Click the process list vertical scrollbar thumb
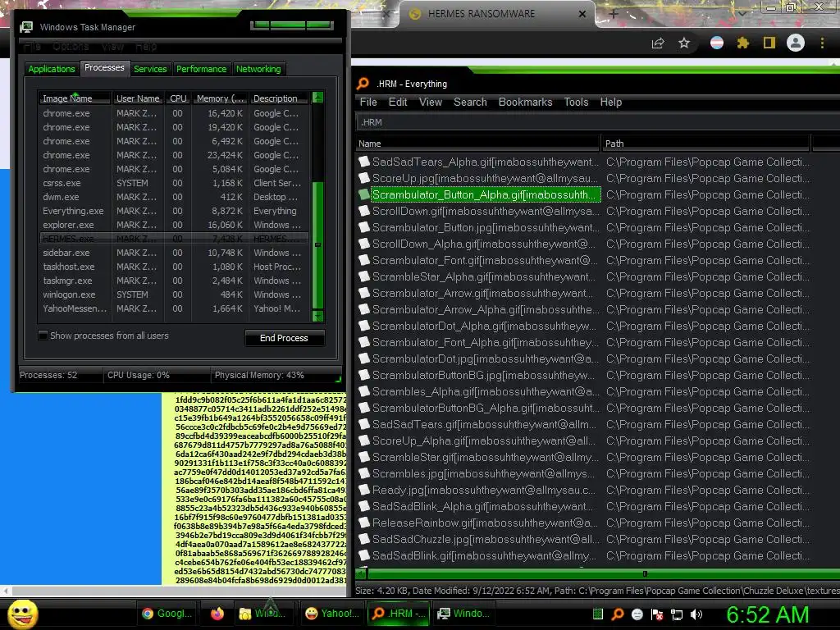 (x=317, y=244)
